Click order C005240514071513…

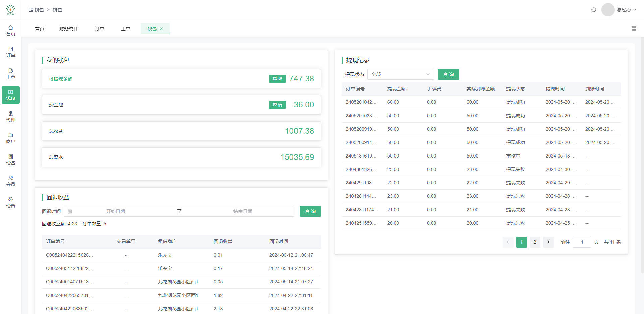[x=69, y=282]
